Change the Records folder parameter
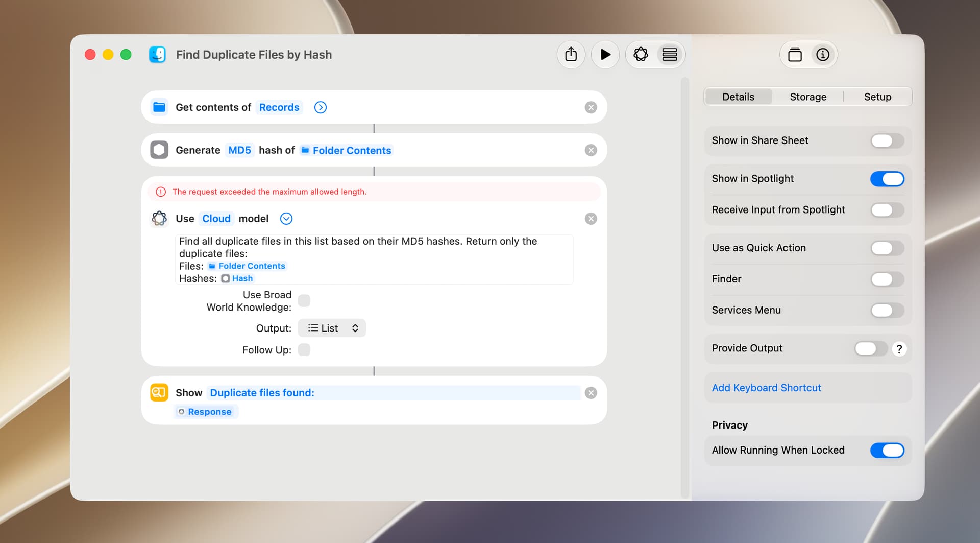Viewport: 980px width, 543px height. pos(279,107)
